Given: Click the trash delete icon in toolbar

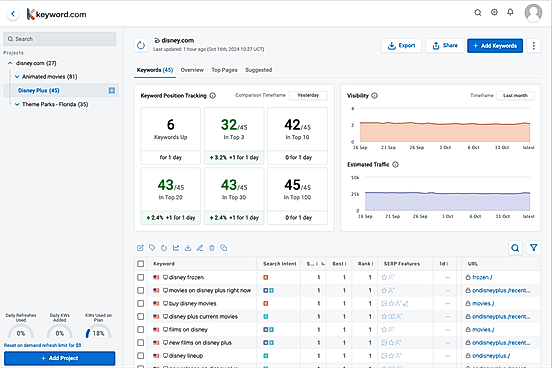Looking at the screenshot, I should pos(212,248).
